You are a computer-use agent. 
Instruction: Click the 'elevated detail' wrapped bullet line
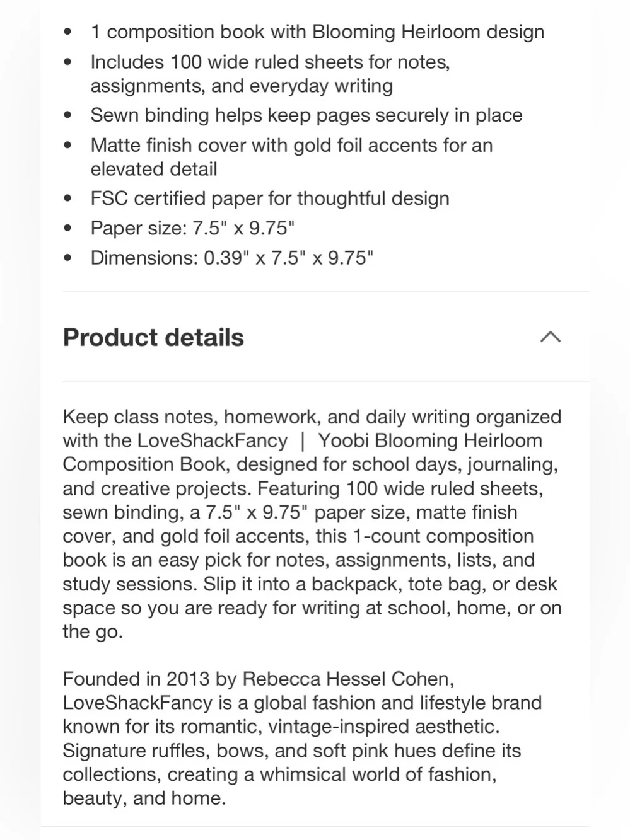tap(154, 169)
